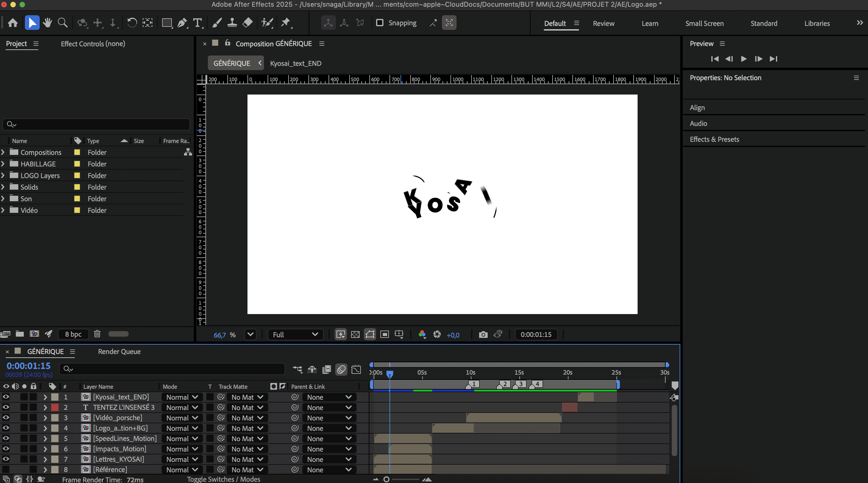Switch to the Render Queue tab
Image resolution: width=868 pixels, height=483 pixels.
coord(119,352)
